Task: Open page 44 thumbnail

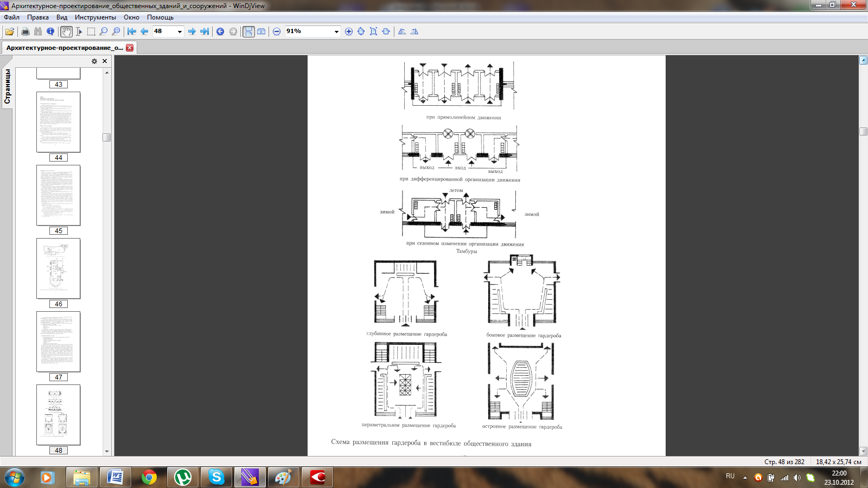Action: (59, 122)
